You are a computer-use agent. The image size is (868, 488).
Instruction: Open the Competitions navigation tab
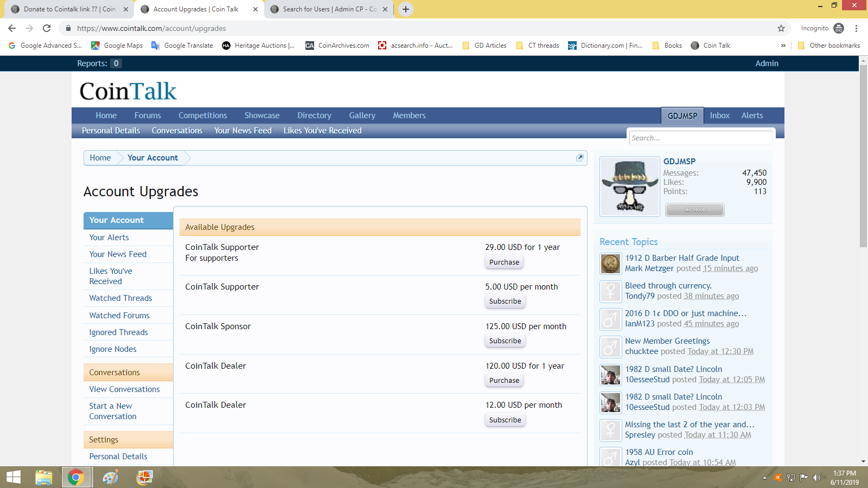203,115
